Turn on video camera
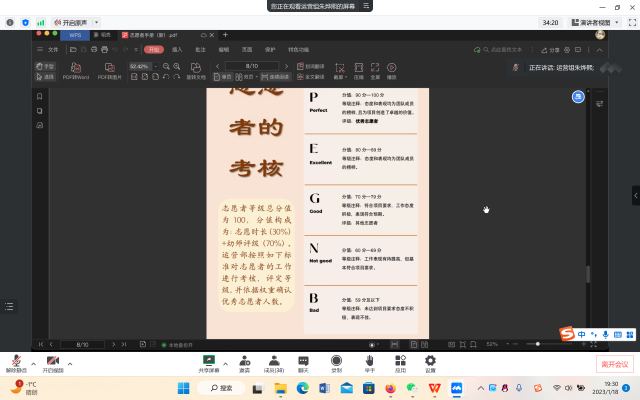This screenshot has height=400, width=640. point(52,362)
